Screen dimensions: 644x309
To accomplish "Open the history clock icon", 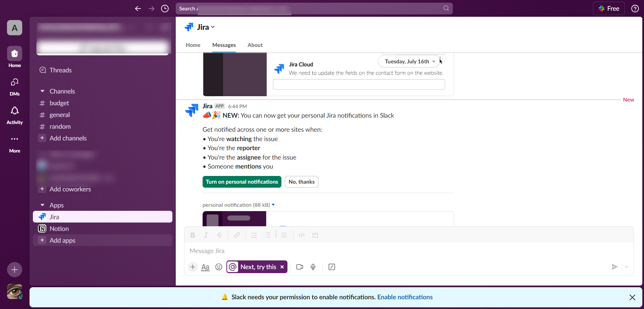I will point(165,9).
